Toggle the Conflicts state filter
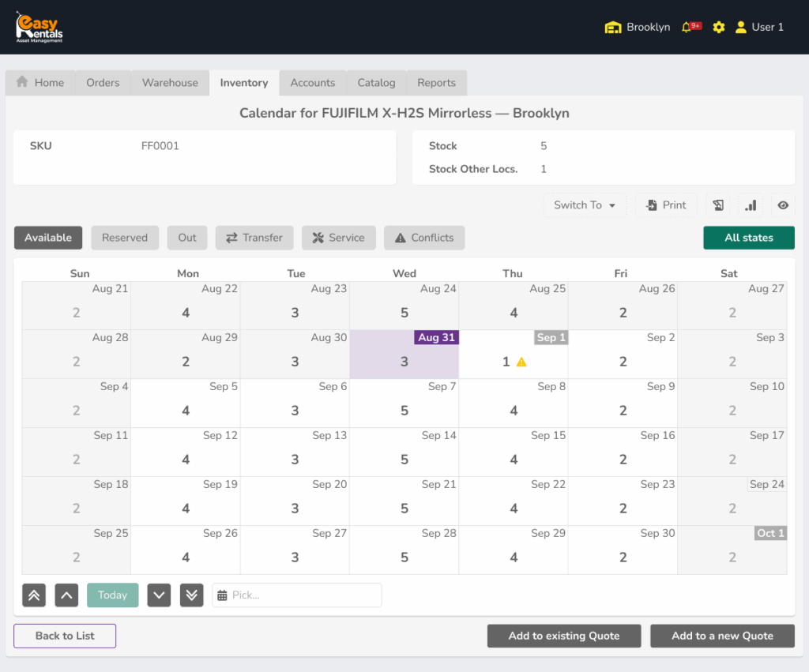809x672 pixels. pyautogui.click(x=424, y=238)
